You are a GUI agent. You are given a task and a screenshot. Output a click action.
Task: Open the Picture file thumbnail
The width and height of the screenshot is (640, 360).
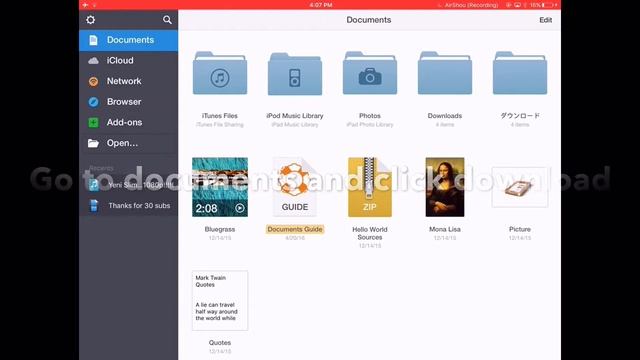(520, 187)
